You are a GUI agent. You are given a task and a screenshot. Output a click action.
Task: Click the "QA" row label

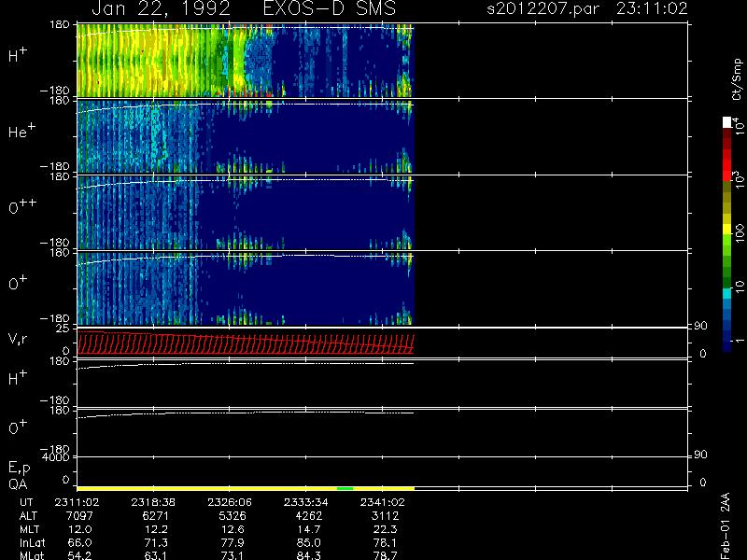point(18,484)
